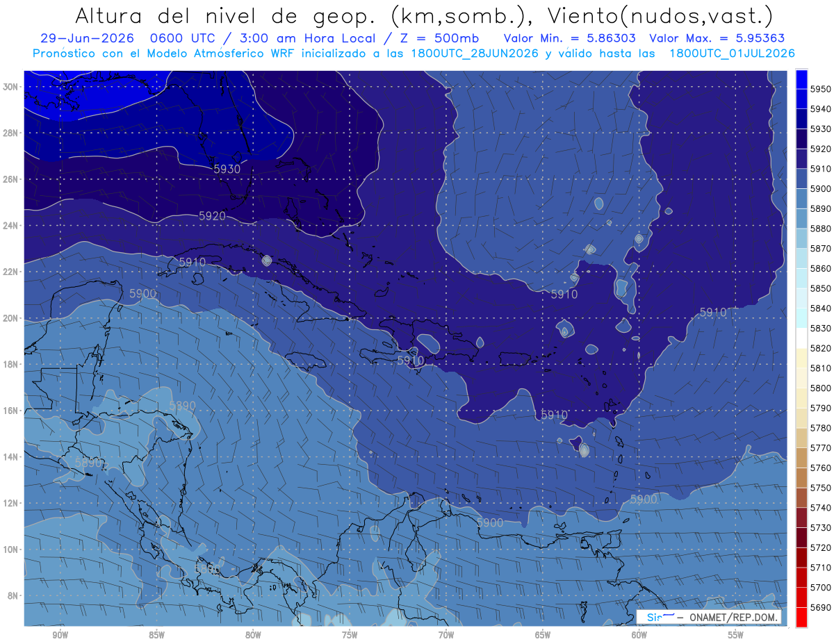Click the bright blue swatch above 5950 in legend

tap(801, 79)
